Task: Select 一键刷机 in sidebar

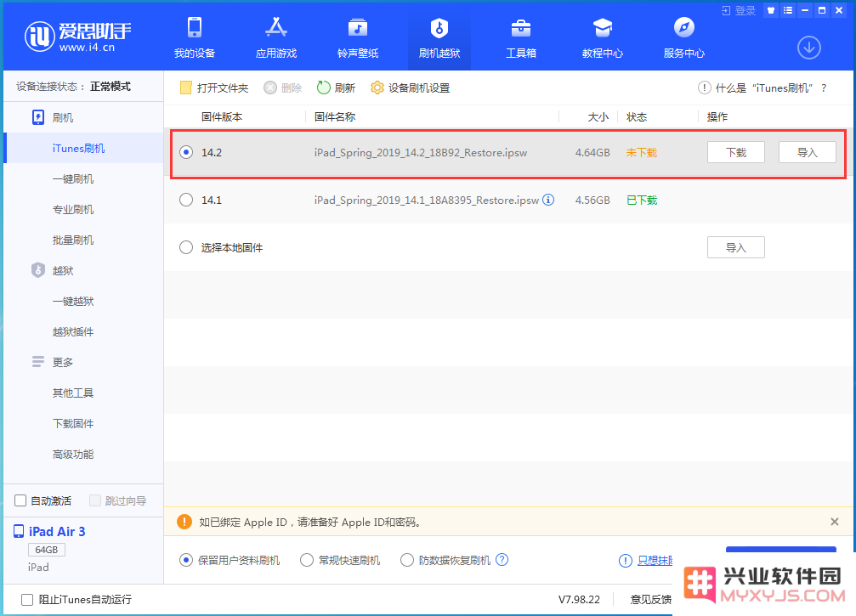Action: click(x=73, y=179)
